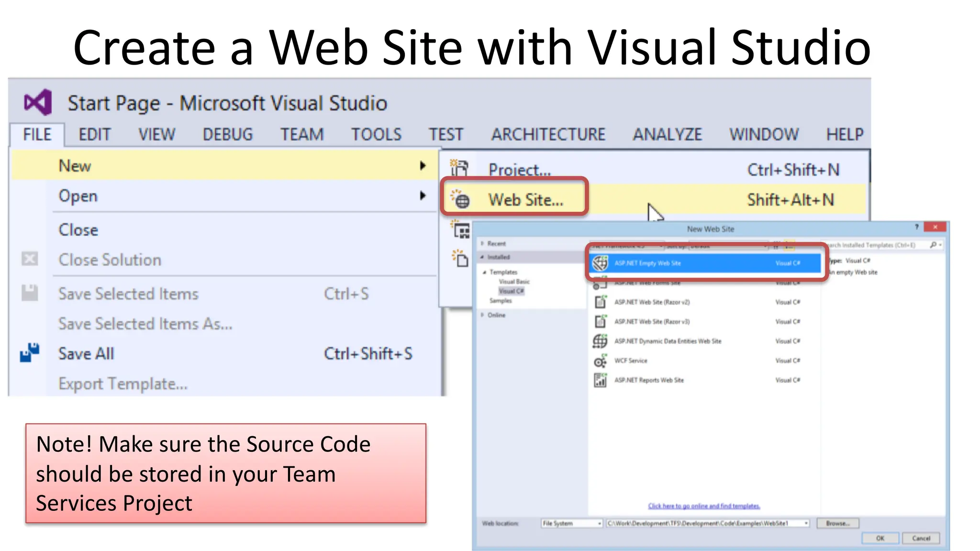Select Save Selected Items entry
Screen dimensions: 980x551
225,294
